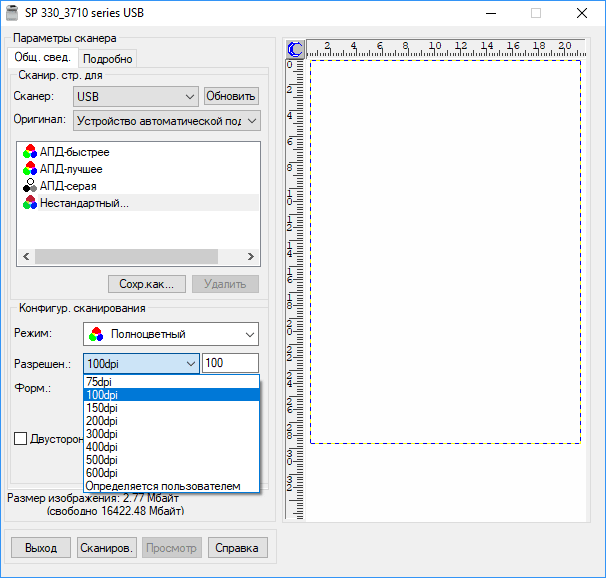Collapse the Разрешен. 100dpi dropdown
Image resolution: width=606 pixels, height=578 pixels.
141,364
